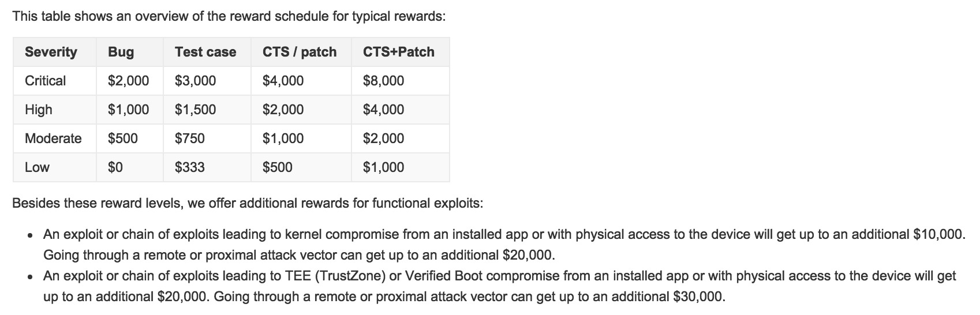Click the table overview intro sentence
This screenshot has height=315, width=980.
click(x=229, y=16)
